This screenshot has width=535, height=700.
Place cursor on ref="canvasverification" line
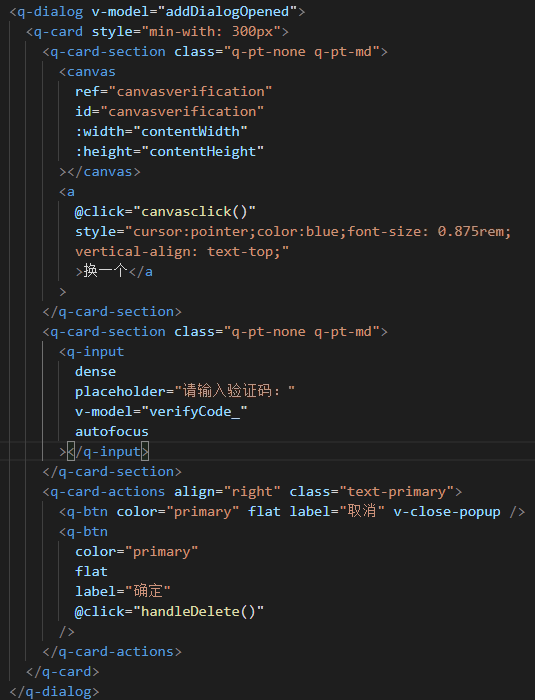(x=173, y=92)
